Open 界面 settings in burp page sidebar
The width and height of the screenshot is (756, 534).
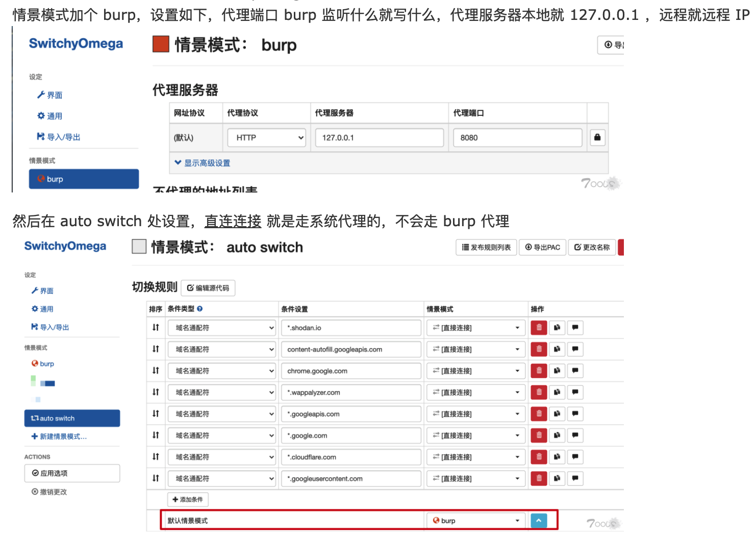tap(50, 95)
